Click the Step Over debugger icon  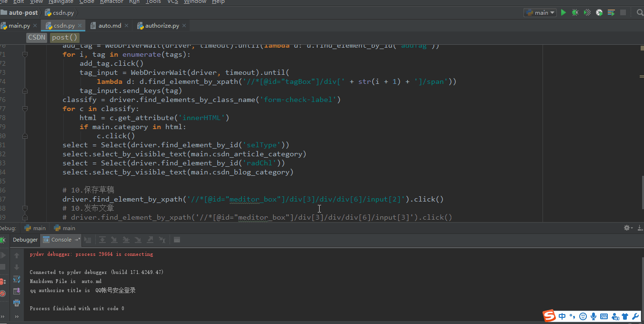[x=102, y=240]
